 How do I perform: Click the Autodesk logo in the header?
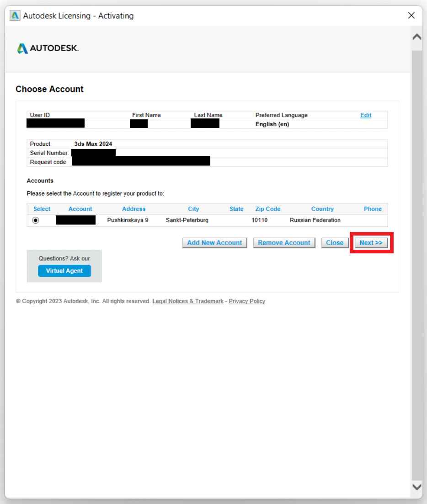tap(48, 48)
